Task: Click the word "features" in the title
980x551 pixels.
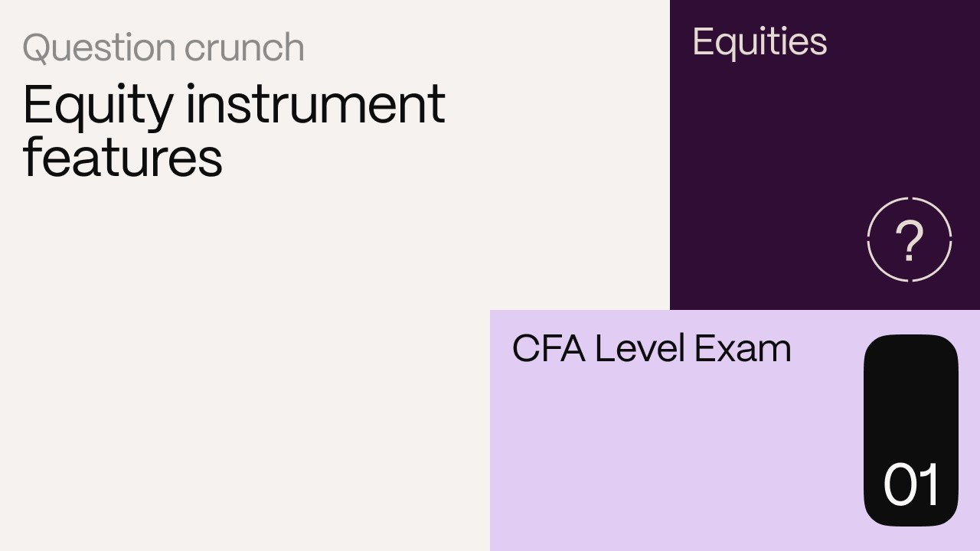Action: click(122, 157)
